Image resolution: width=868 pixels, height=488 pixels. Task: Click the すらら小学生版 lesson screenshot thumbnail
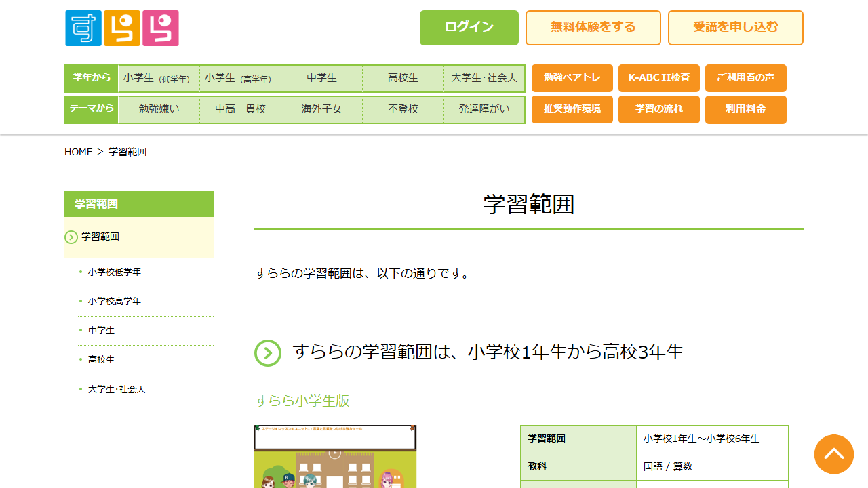[x=335, y=456]
